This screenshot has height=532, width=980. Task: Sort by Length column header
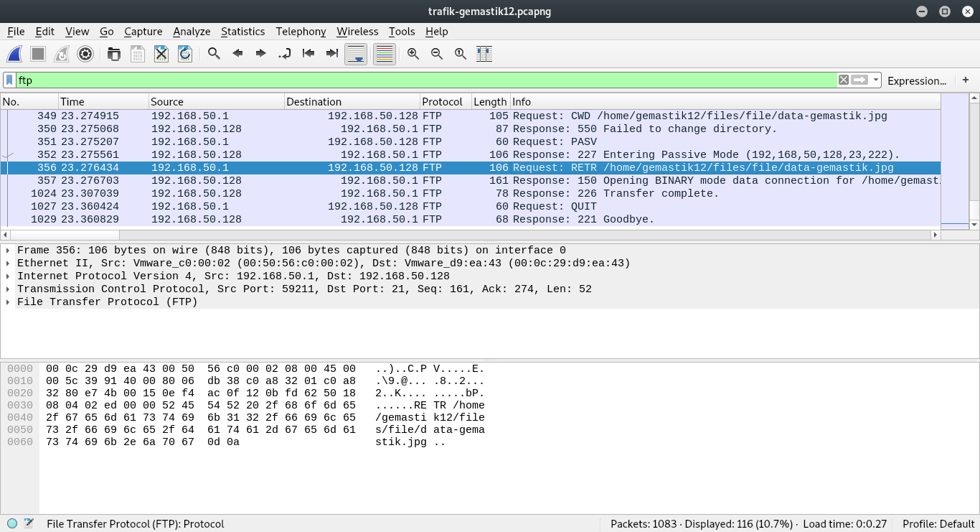tap(491, 101)
